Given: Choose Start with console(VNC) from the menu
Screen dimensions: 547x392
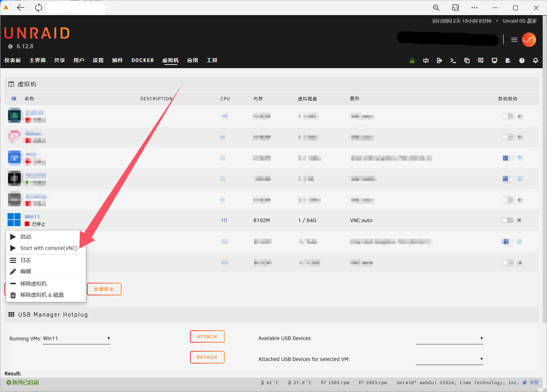Looking at the screenshot, I should [49, 248].
